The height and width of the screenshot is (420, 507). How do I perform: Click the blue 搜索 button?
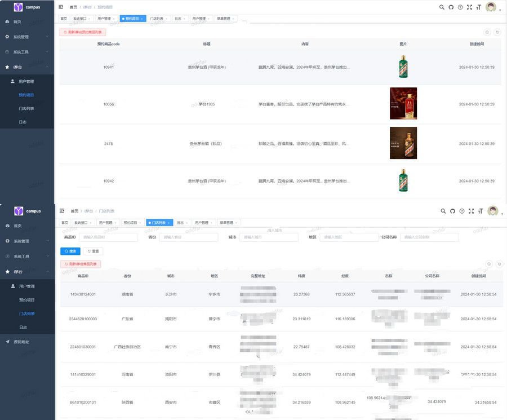70,251
